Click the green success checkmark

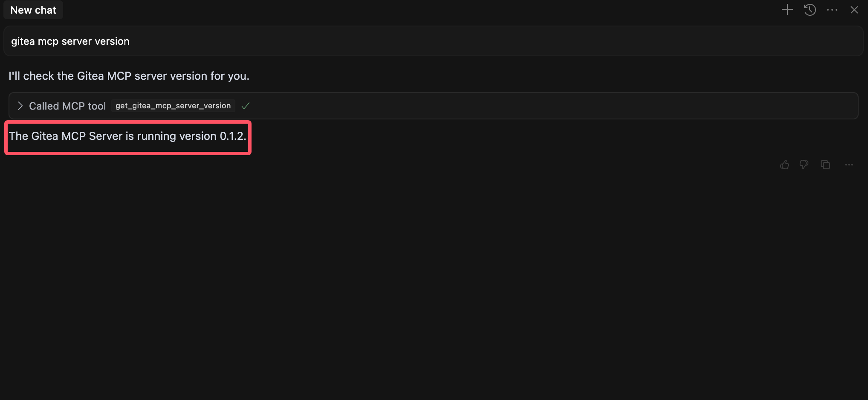click(x=245, y=106)
